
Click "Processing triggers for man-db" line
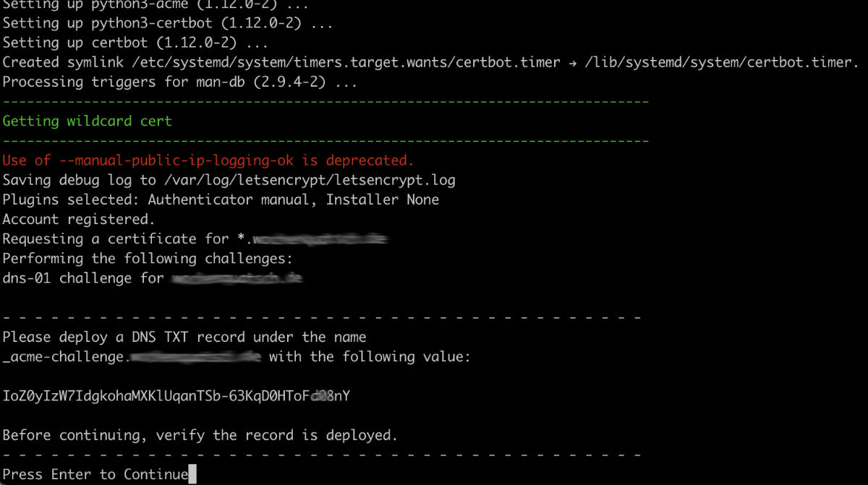click(x=179, y=82)
